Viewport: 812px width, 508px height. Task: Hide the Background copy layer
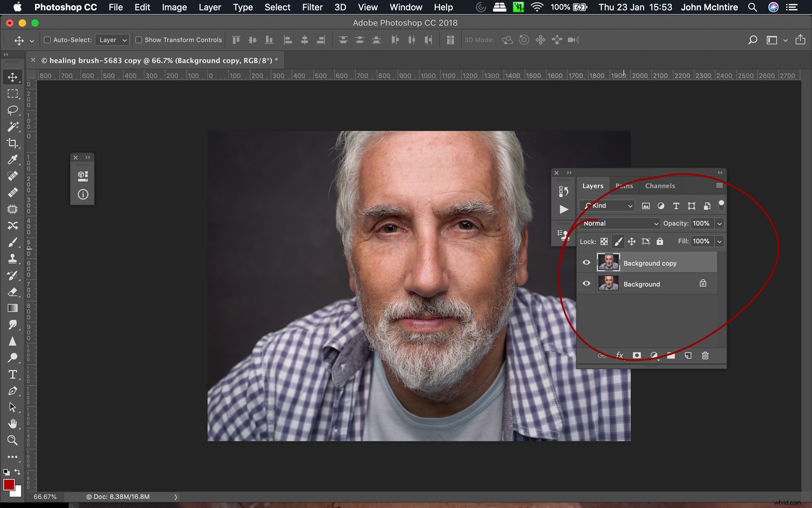click(586, 262)
